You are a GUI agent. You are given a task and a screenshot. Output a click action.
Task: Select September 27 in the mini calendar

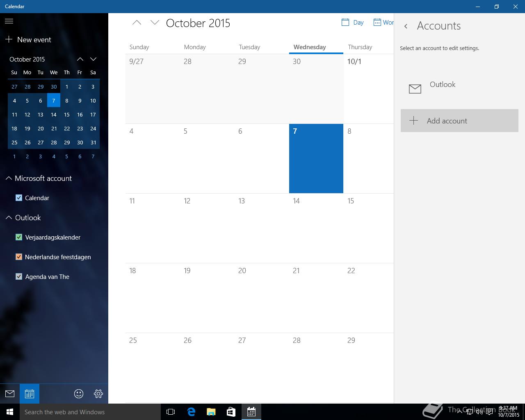(x=14, y=87)
